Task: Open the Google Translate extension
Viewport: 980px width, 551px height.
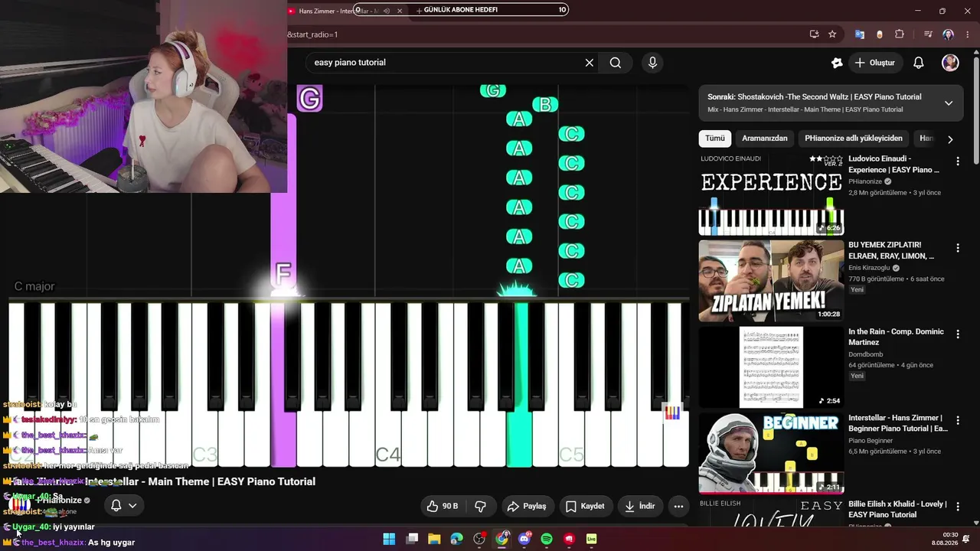Action: pyautogui.click(x=860, y=34)
